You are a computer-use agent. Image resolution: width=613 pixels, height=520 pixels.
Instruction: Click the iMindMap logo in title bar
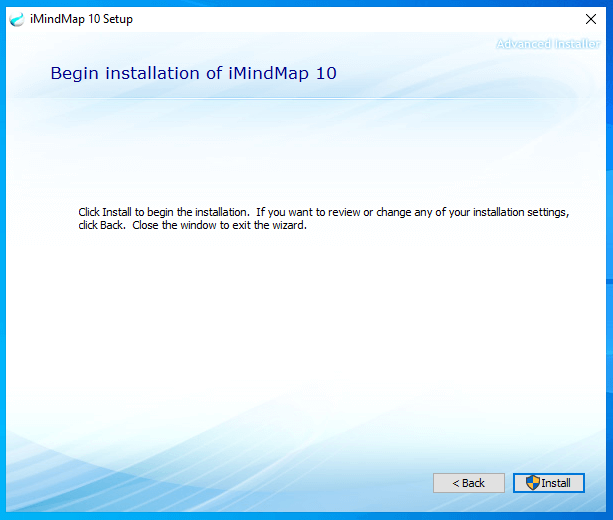coord(16,19)
